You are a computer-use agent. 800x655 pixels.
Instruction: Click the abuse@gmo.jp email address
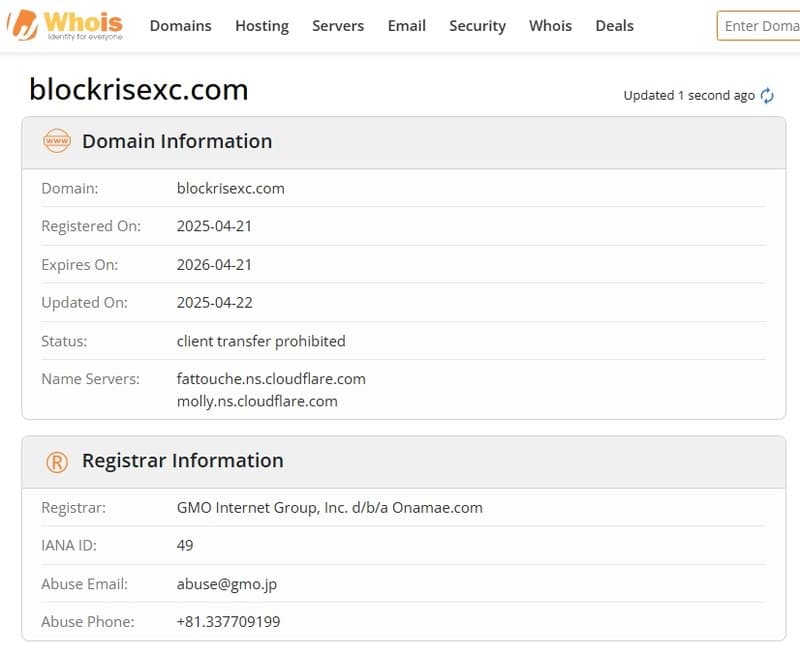(228, 584)
